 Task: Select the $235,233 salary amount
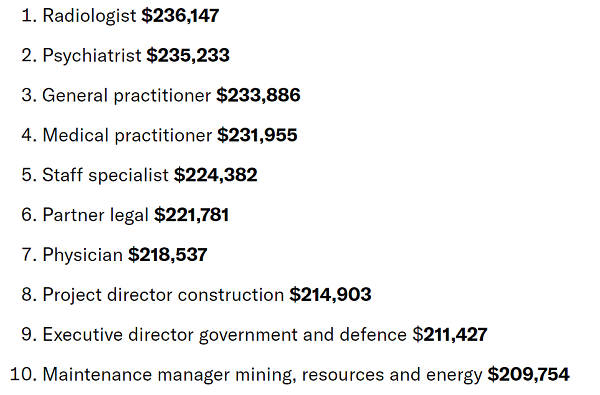tap(188, 55)
